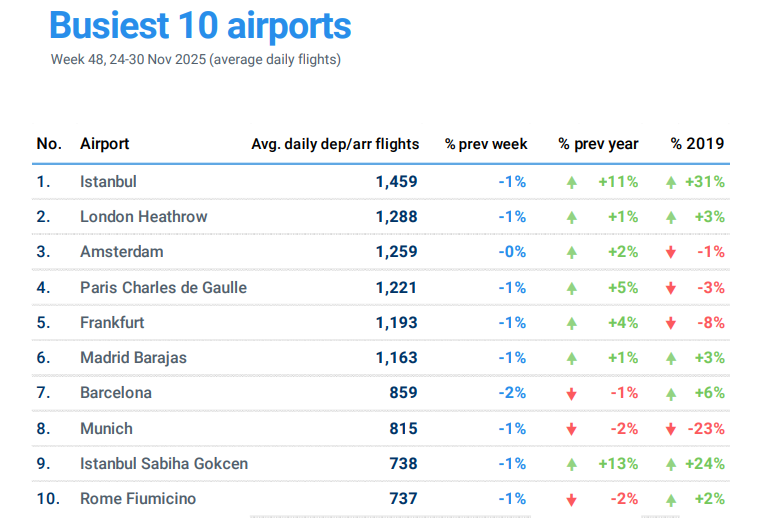This screenshot has width=763, height=530.
Task: Click the % 2019 column header
Action: click(698, 144)
